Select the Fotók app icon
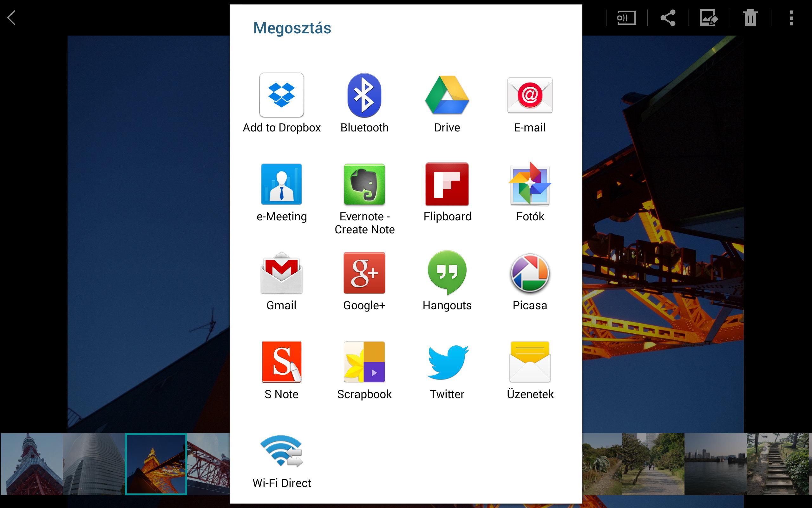The height and width of the screenshot is (508, 812). pyautogui.click(x=530, y=184)
